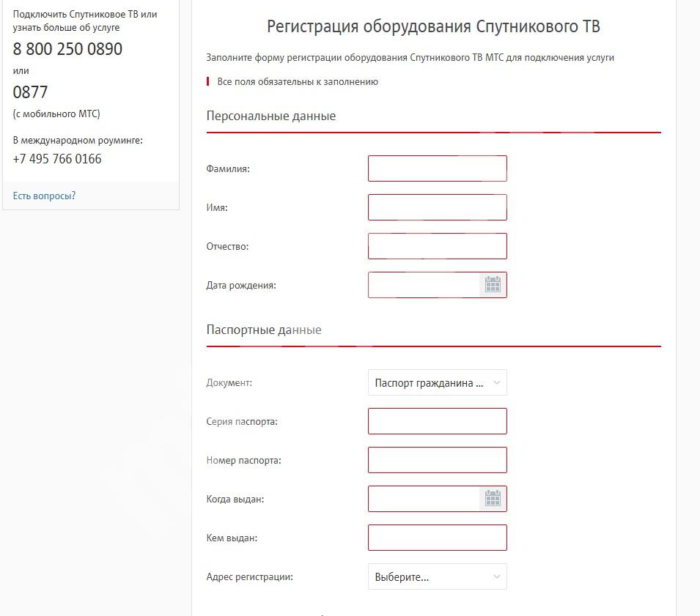Click the Регистрация оборудования Спутникового ТВ title

point(433,27)
